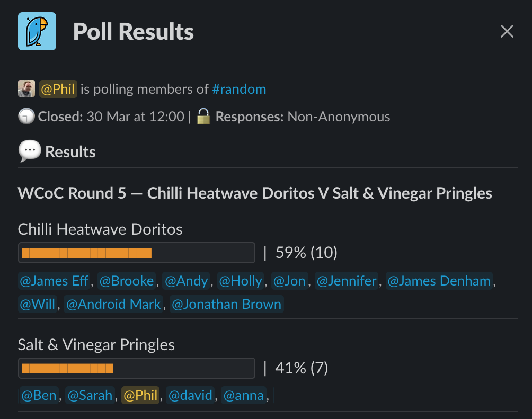Click the @Andy mention
Screen dimensions: 532x419
click(x=186, y=281)
